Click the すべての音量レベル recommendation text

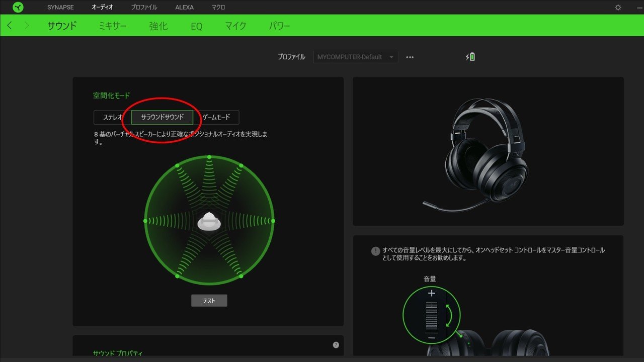[x=494, y=254]
